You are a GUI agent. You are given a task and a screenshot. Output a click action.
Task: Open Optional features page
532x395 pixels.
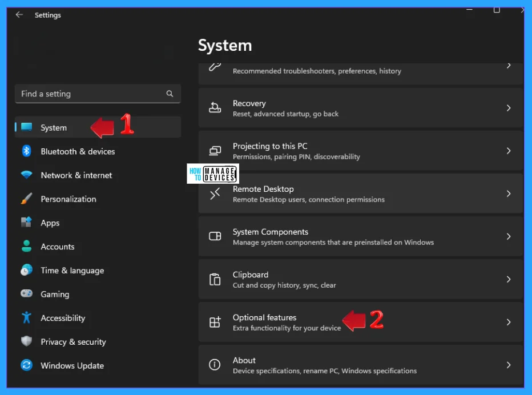(361, 322)
